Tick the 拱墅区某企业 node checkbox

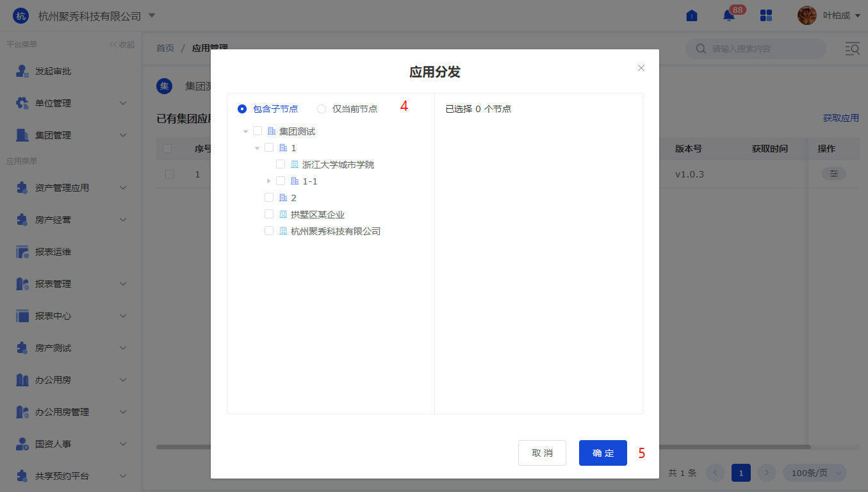point(269,215)
